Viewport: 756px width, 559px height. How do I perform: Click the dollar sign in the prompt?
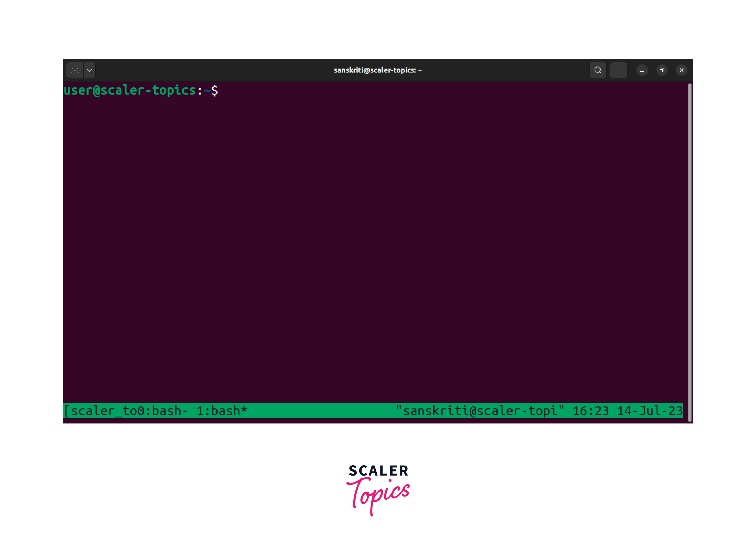pos(215,90)
